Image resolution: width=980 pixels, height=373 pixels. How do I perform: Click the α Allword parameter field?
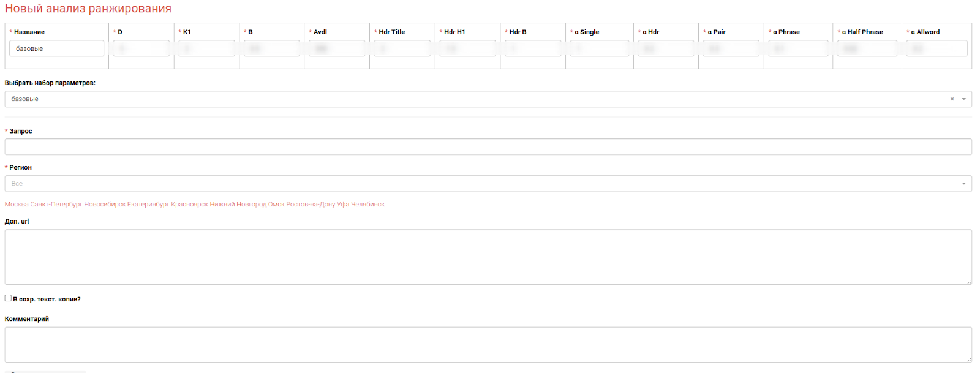(937, 48)
